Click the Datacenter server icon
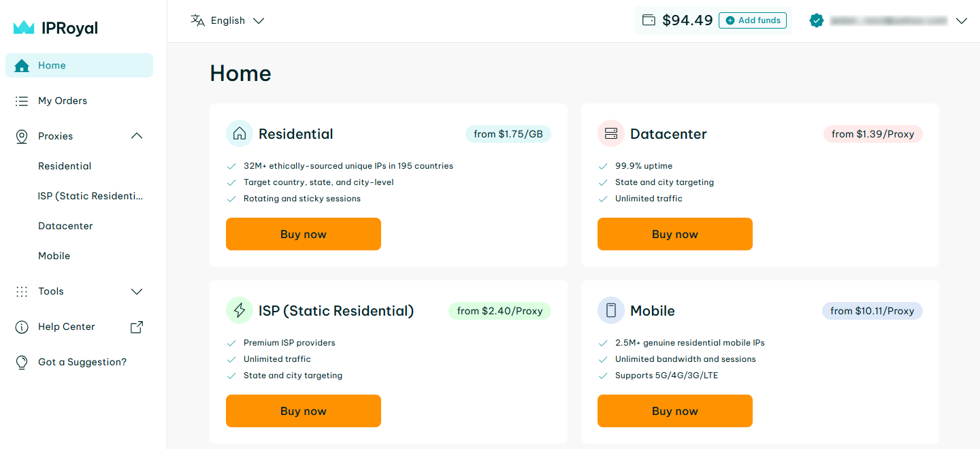The image size is (980, 449). (611, 134)
